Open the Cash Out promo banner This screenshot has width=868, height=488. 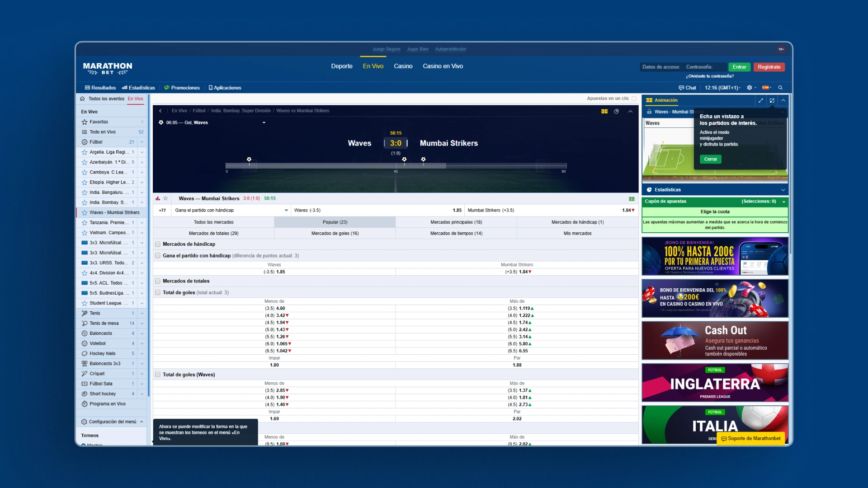click(715, 341)
